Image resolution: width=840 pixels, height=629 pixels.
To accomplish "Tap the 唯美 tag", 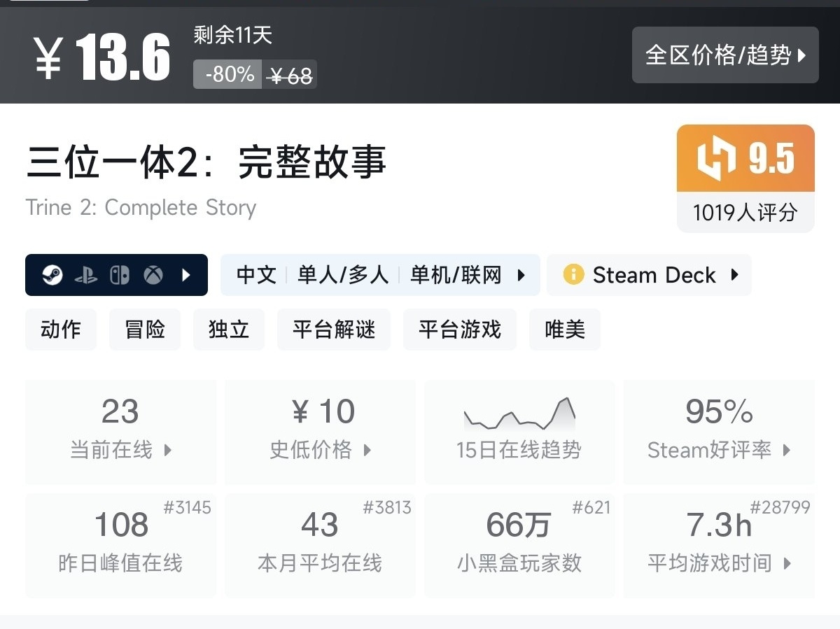I will pyautogui.click(x=565, y=330).
